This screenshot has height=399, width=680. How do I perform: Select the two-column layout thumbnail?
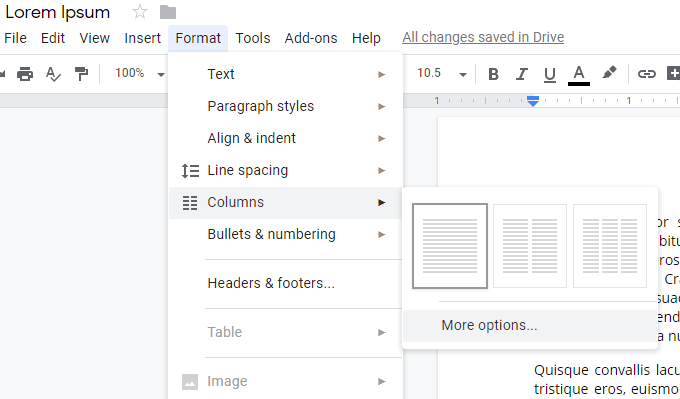[x=530, y=246]
